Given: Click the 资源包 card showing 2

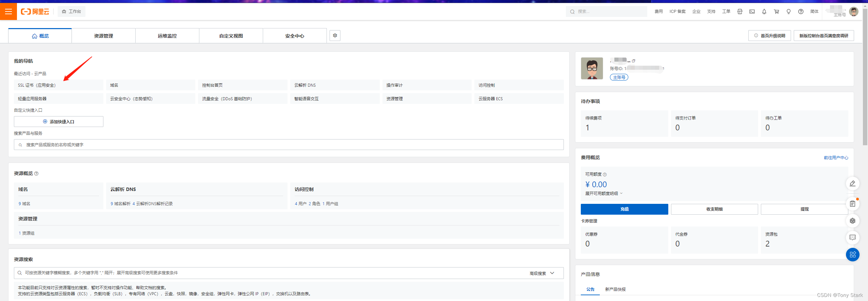Looking at the screenshot, I should coord(805,240).
